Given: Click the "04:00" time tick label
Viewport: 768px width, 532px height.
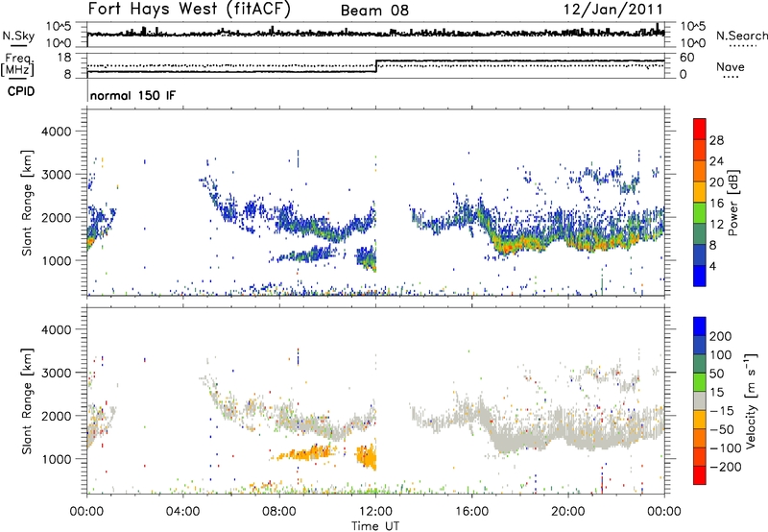Looking at the screenshot, I should [182, 512].
